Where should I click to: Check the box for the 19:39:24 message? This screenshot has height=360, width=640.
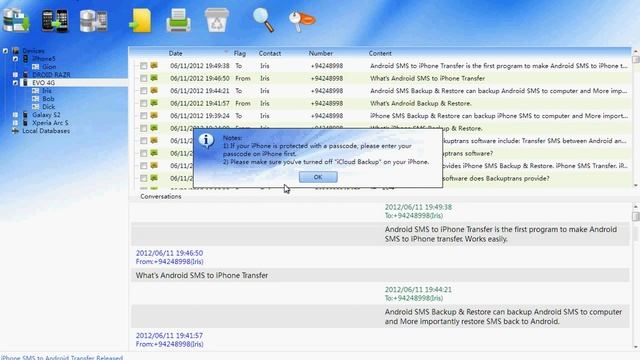point(144,116)
